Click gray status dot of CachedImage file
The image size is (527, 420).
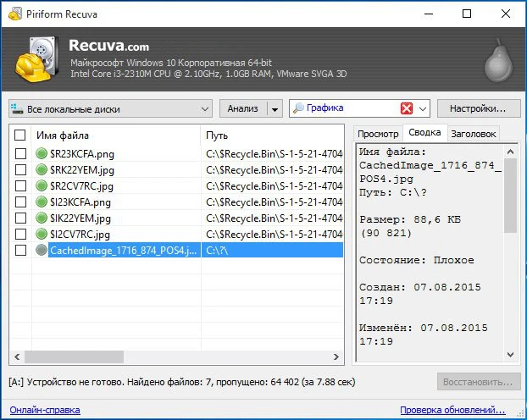[42, 251]
